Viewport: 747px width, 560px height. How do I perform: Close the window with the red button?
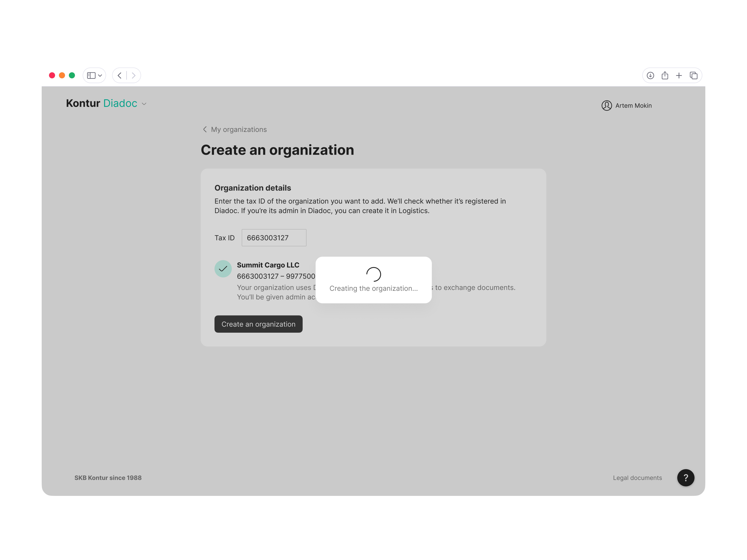click(52, 75)
